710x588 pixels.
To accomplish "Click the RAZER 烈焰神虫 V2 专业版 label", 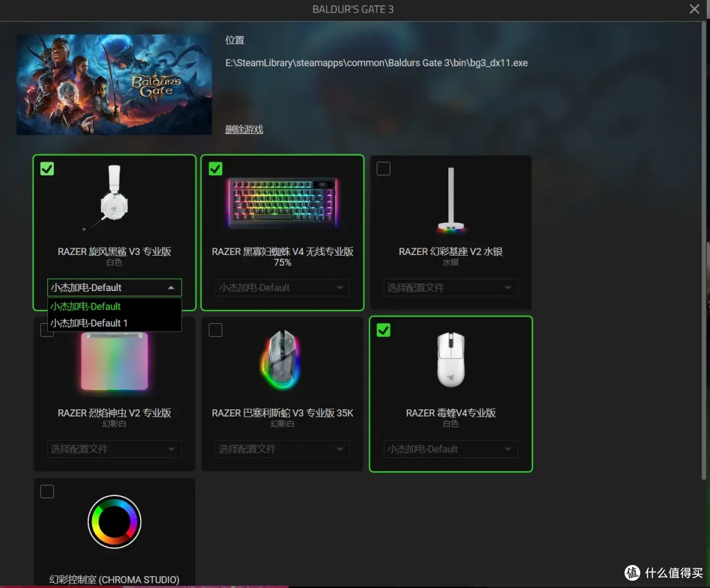I will 114,413.
